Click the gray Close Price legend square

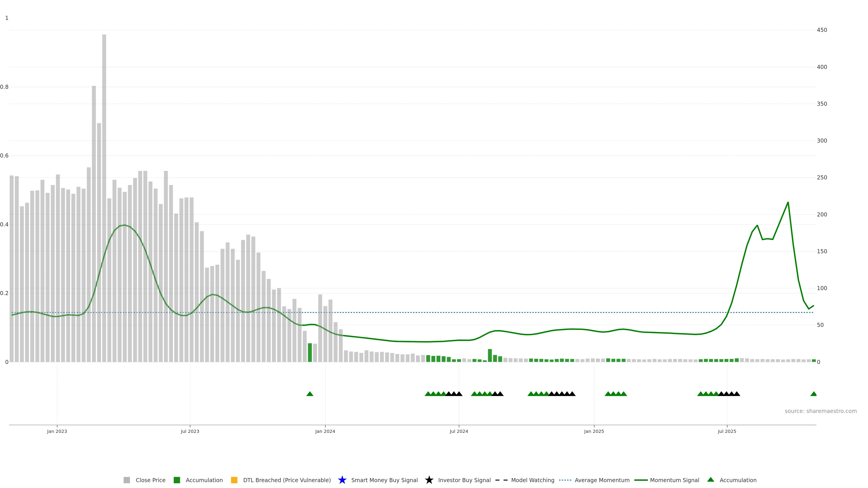pos(127,480)
